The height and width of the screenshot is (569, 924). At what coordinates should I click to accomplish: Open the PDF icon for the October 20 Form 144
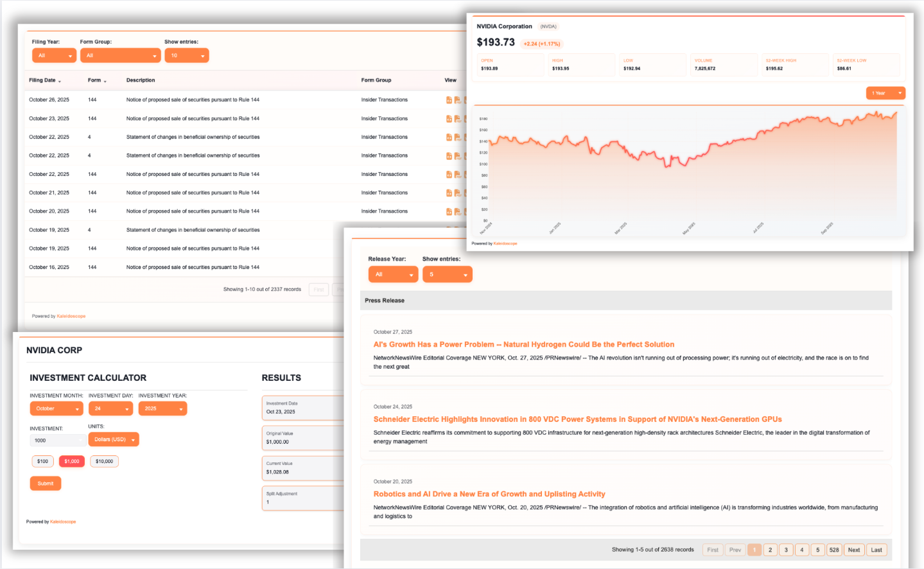tap(457, 211)
